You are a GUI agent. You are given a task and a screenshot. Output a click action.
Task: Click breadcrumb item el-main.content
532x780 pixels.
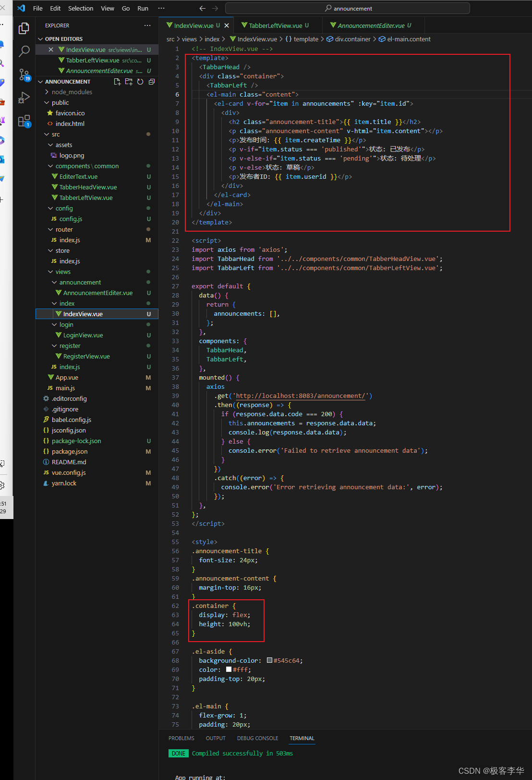[405, 39]
